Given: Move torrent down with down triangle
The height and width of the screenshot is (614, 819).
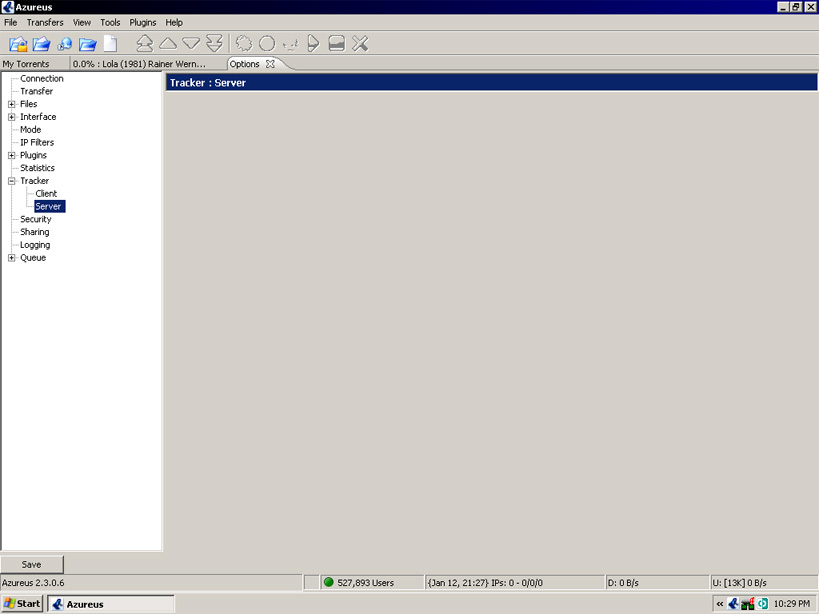Looking at the screenshot, I should [x=191, y=43].
